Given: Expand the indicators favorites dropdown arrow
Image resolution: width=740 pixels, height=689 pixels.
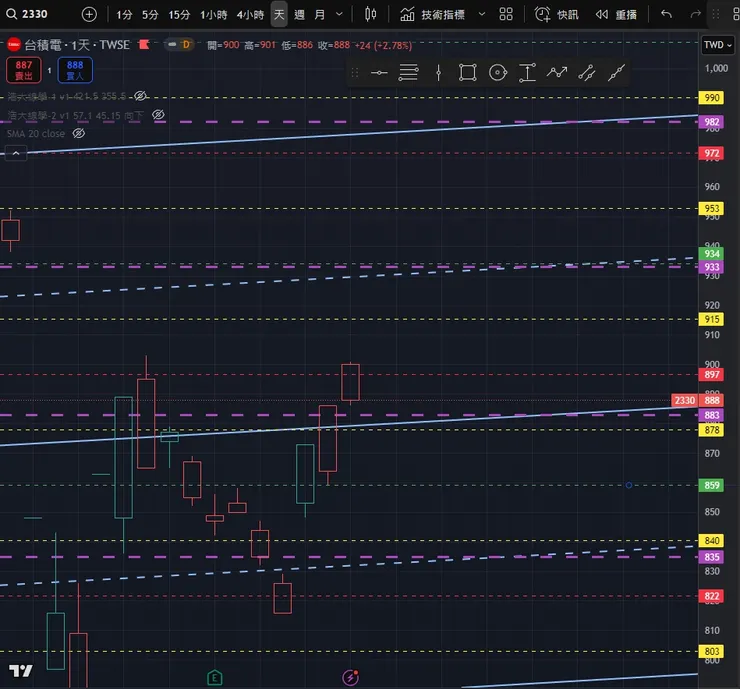Looking at the screenshot, I should point(481,14).
